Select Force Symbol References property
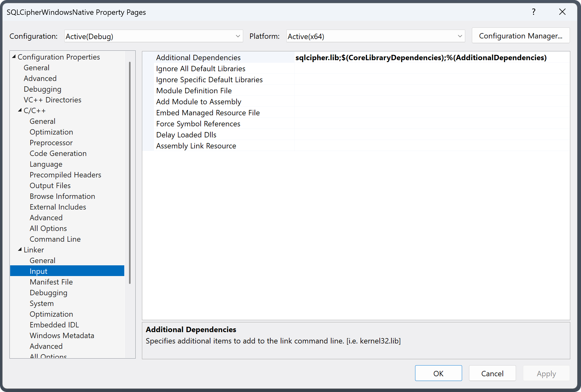Image resolution: width=581 pixels, height=392 pixels. (x=198, y=124)
